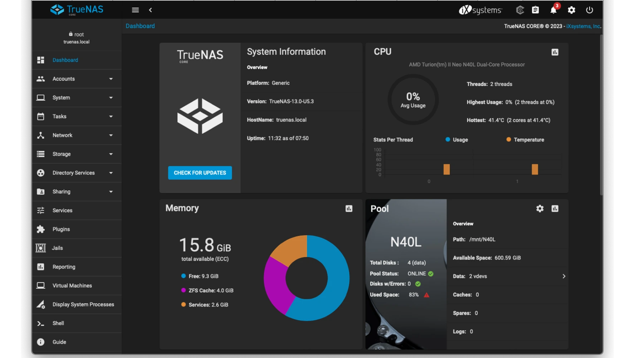Open the iXsystems logo link
Image resolution: width=644 pixels, height=358 pixels.
pyautogui.click(x=480, y=10)
